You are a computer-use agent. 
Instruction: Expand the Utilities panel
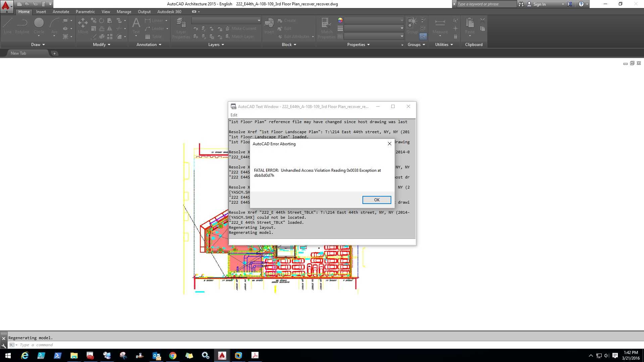(444, 45)
